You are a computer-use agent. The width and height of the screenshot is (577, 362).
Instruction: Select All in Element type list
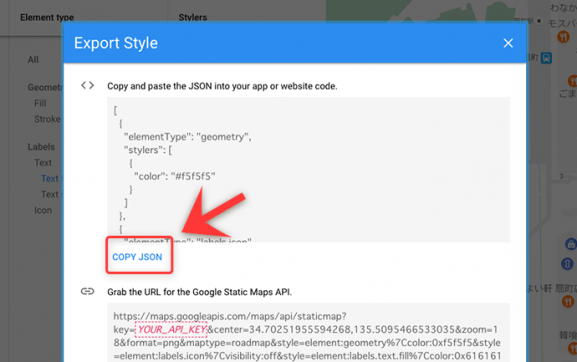[33, 60]
